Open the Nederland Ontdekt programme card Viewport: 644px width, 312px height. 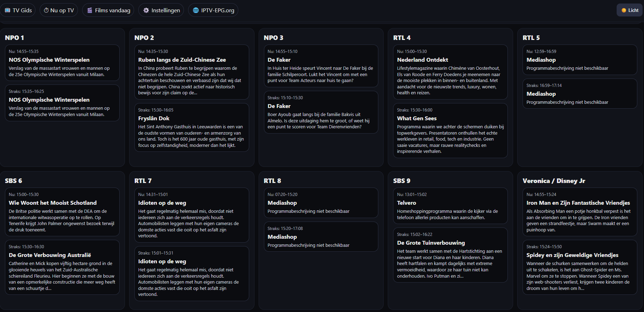click(447, 72)
